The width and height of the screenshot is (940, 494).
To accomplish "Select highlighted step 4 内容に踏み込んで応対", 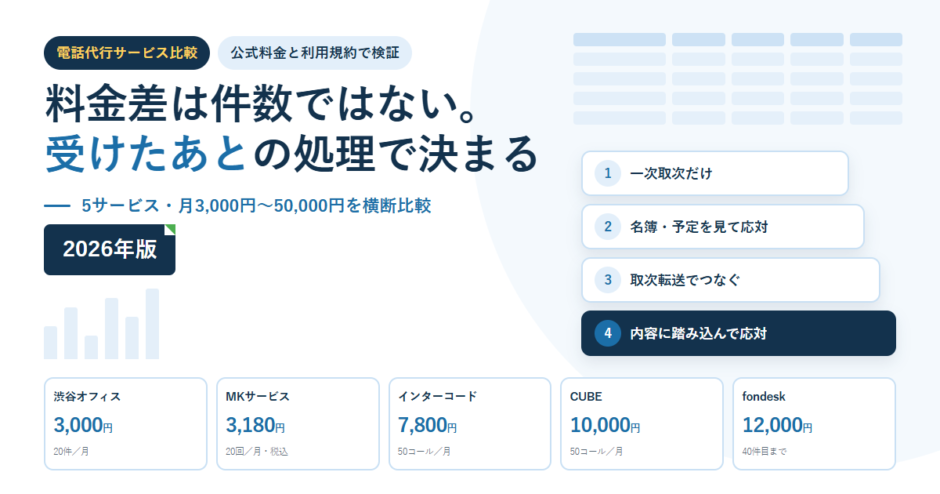I will [x=738, y=333].
